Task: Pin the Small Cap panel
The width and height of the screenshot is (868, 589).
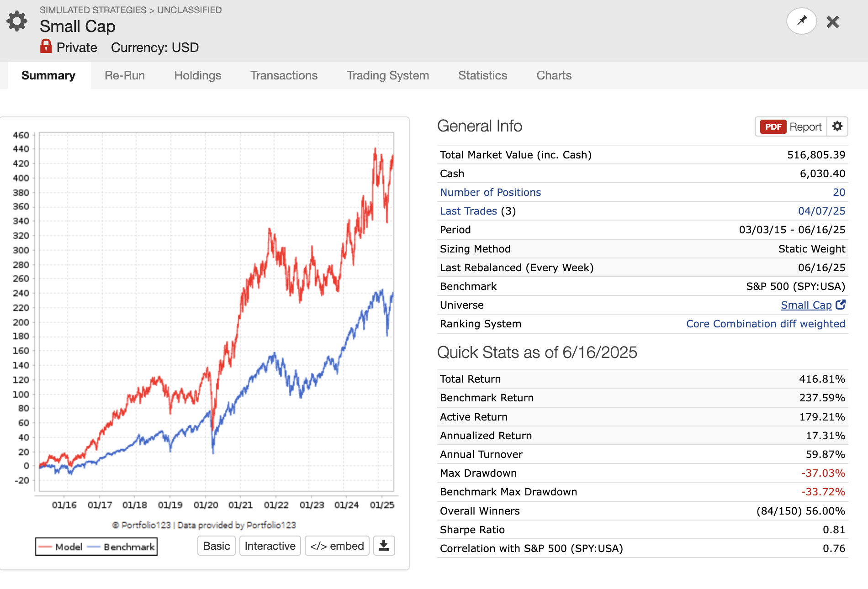Action: [801, 21]
